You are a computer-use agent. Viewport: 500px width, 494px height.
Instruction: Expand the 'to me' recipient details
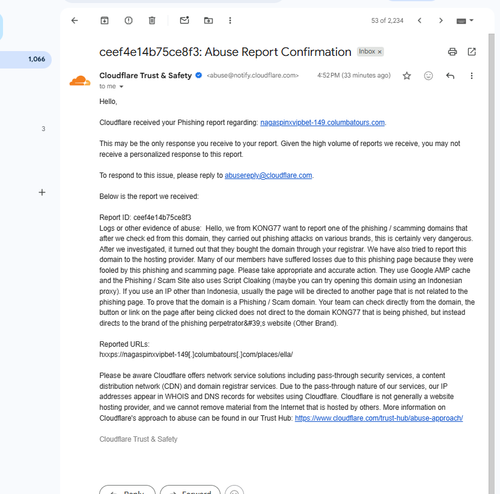pyautogui.click(x=121, y=86)
